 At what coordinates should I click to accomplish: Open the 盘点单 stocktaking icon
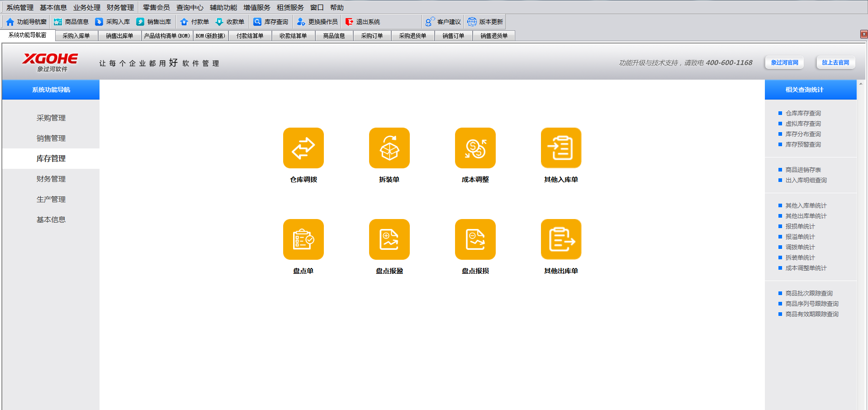pos(303,239)
